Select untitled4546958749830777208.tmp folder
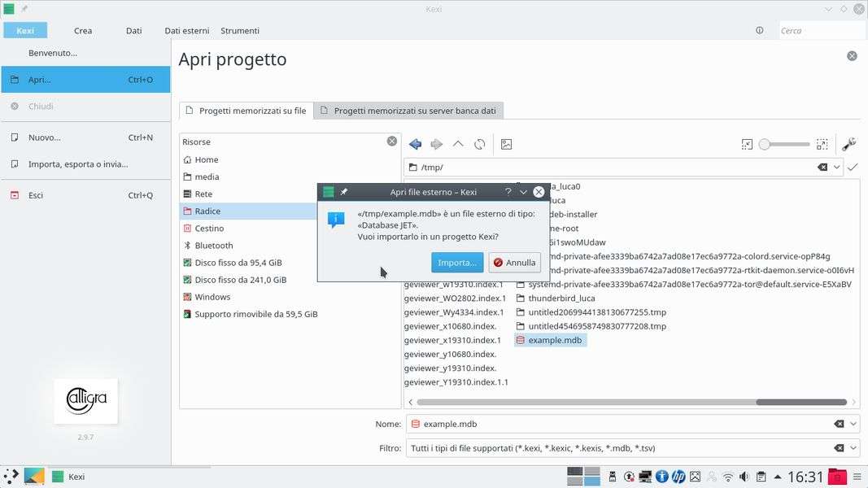This screenshot has height=488, width=868. pos(591,326)
